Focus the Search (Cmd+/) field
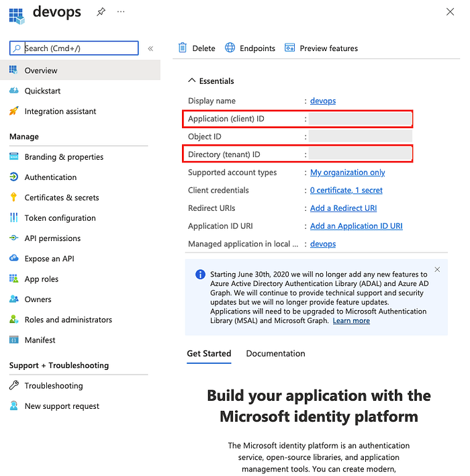The height and width of the screenshot is (476, 470). coord(74,48)
